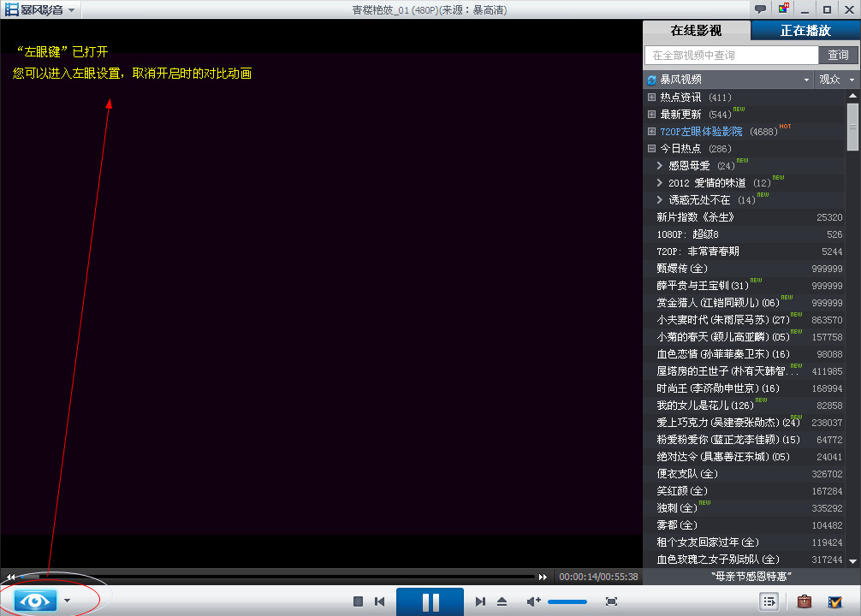This screenshot has height=616, width=861.
Task: Open the 母亲节感恩特惠 promotion link
Action: 751,577
